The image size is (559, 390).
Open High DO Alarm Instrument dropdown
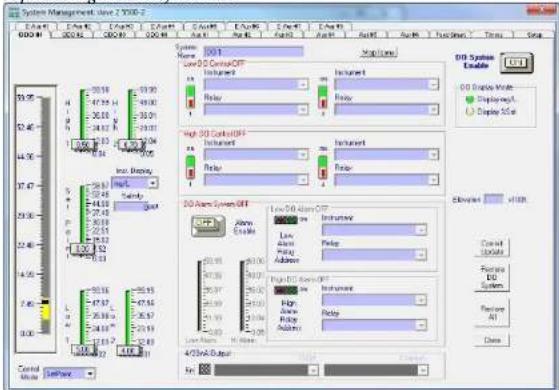point(421,301)
